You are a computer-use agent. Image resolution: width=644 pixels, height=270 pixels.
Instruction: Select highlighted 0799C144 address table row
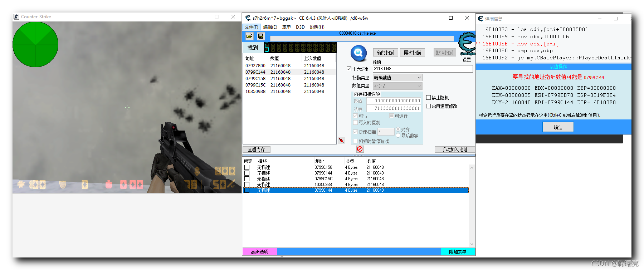pos(356,190)
